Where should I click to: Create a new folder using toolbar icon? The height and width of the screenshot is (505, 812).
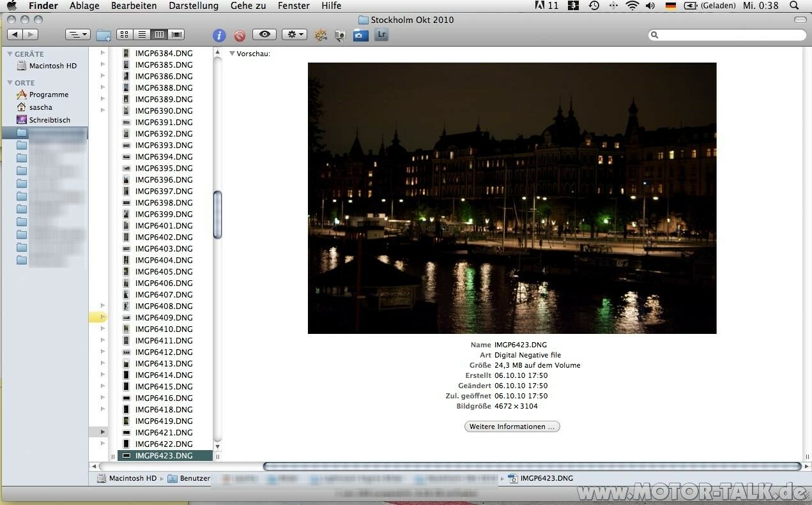click(x=103, y=35)
